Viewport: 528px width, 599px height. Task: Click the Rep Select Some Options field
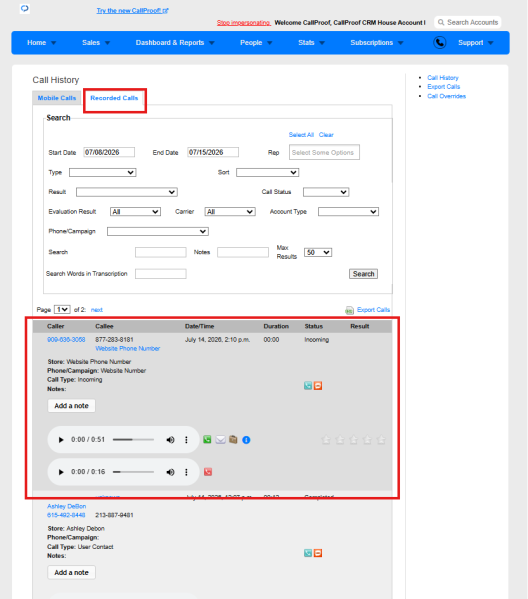pos(324,152)
